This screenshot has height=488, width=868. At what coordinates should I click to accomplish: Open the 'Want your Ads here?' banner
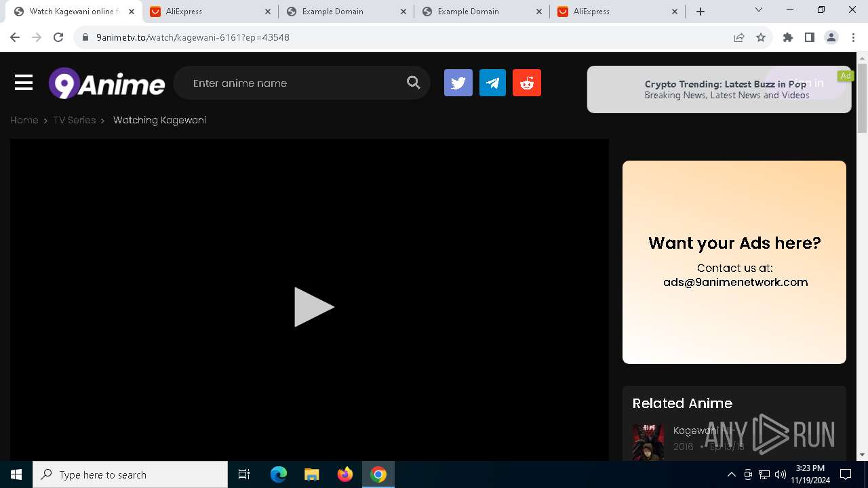click(x=734, y=262)
